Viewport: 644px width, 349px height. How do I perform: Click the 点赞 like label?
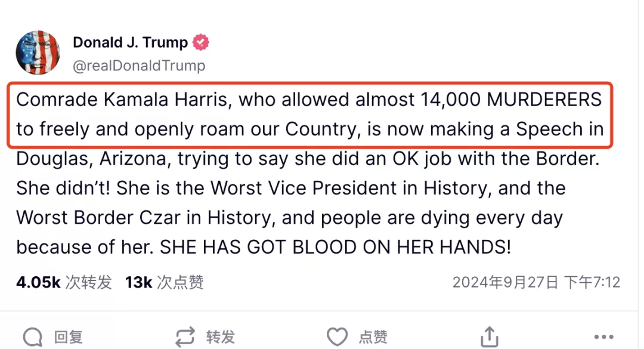373,337
